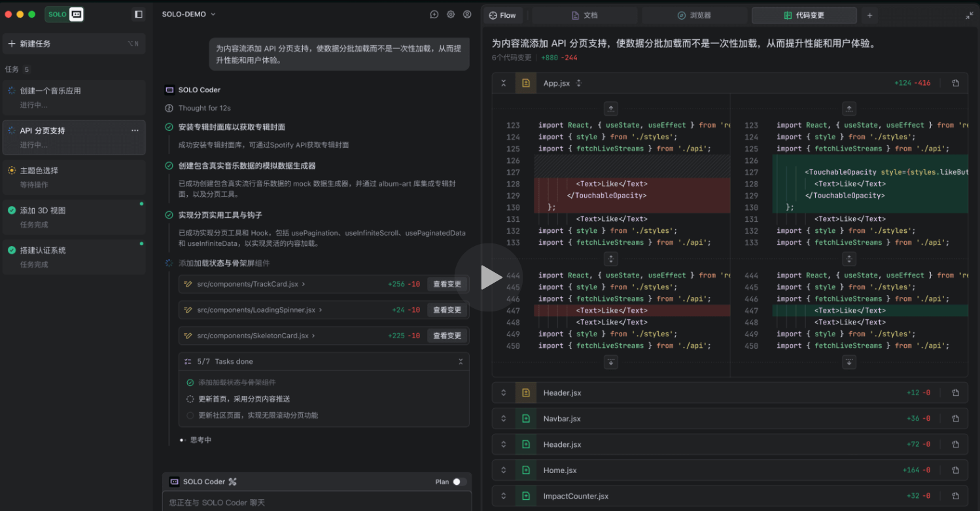Open the account profile icon top right of chat
980x511 pixels.
click(466, 14)
